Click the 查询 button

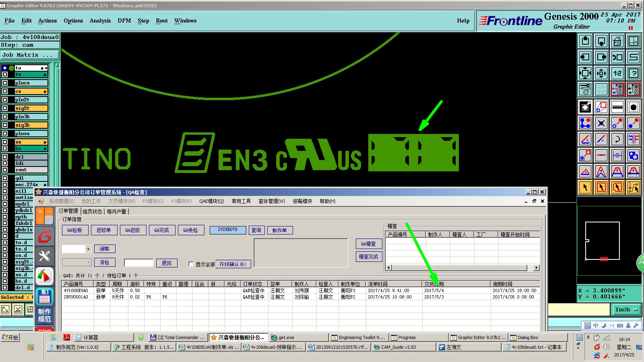tap(256, 230)
